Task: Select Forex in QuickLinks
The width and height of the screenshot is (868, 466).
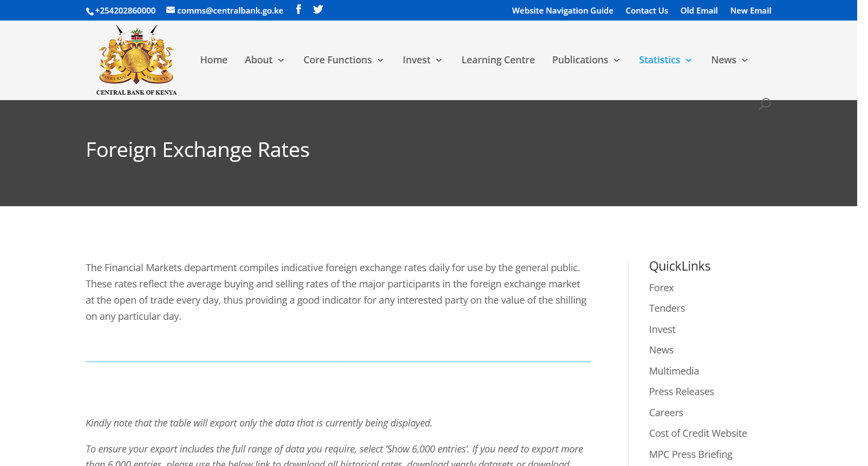Action: (x=661, y=288)
